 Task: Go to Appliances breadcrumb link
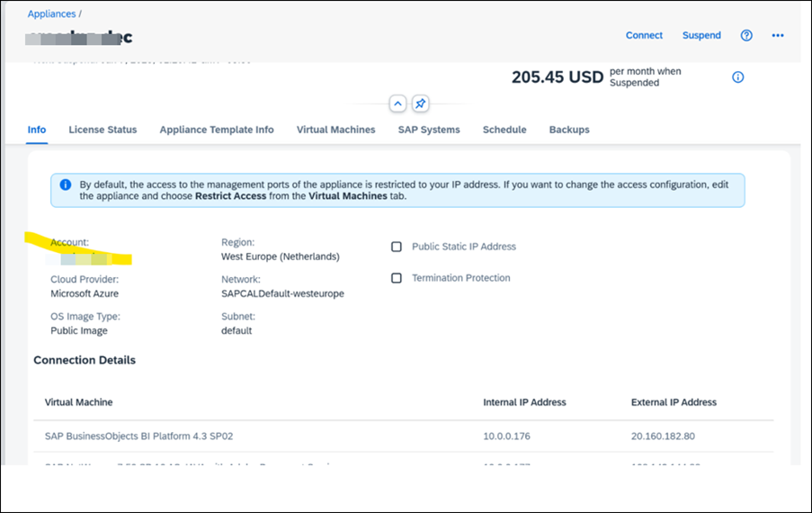tap(52, 14)
